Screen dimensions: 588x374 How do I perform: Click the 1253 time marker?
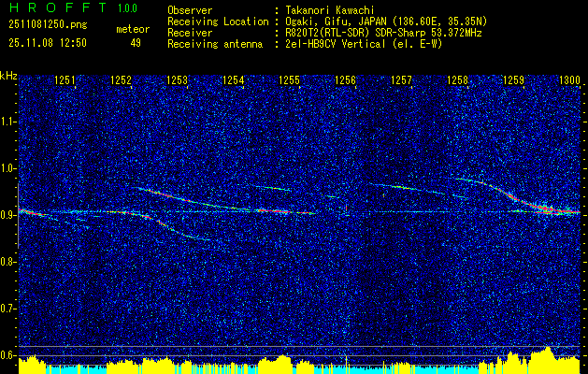coord(177,79)
